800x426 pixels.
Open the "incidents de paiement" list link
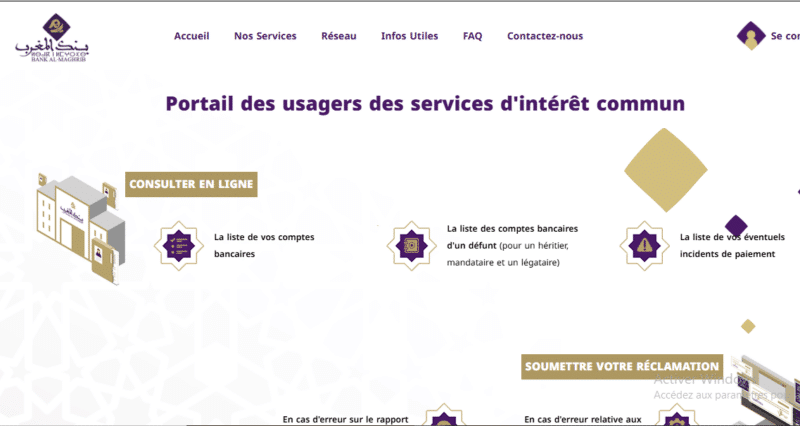(732, 245)
